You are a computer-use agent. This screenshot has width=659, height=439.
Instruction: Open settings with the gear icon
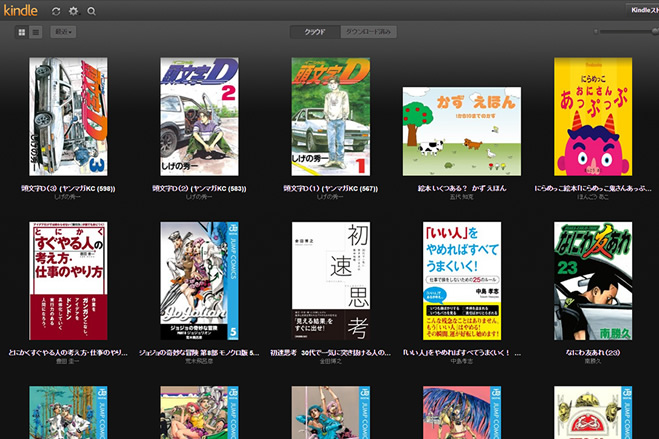tap(74, 11)
